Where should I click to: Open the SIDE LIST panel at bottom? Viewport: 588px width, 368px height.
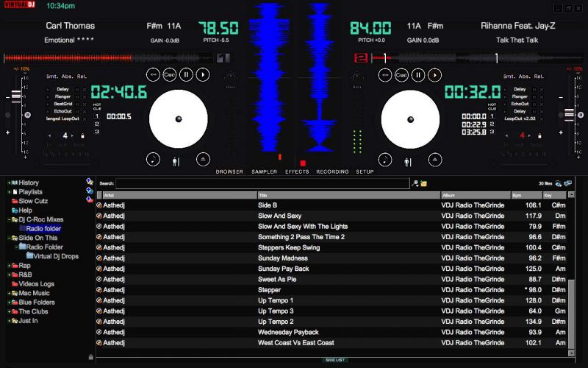335,360
